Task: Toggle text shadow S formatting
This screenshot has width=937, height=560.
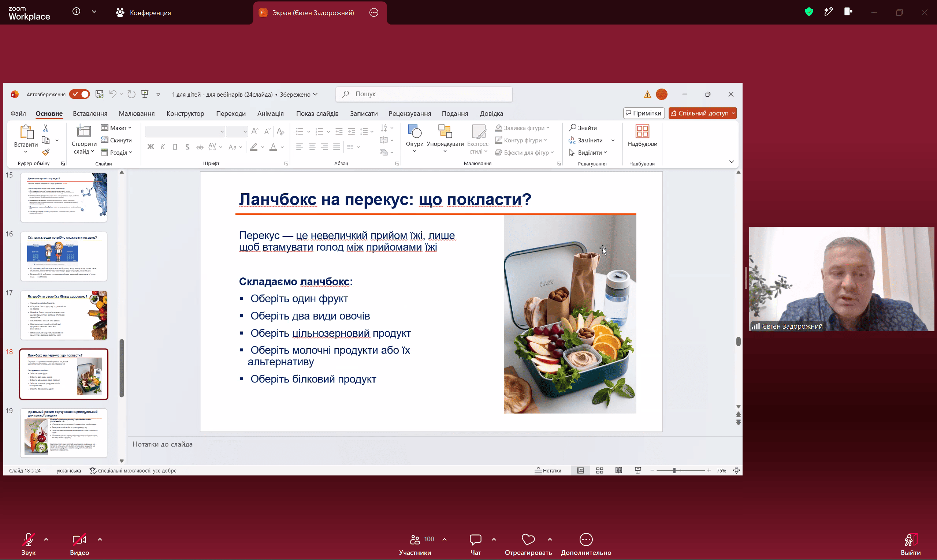Action: 187,147
